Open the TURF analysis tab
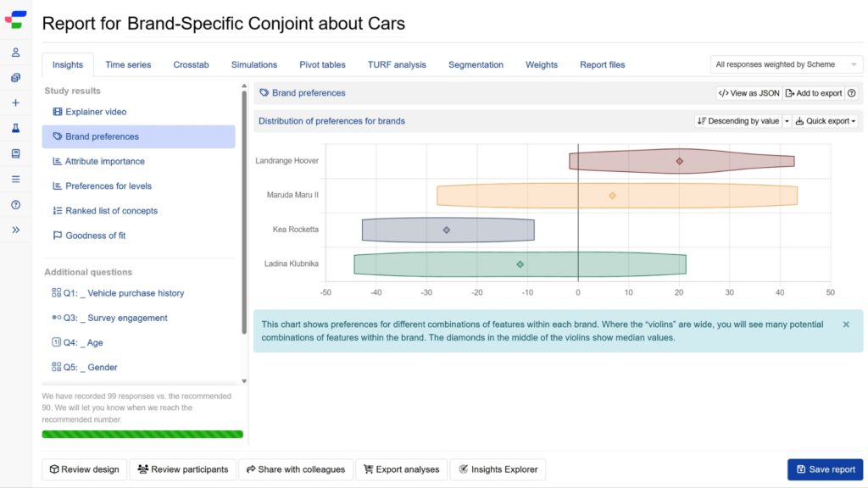 397,64
